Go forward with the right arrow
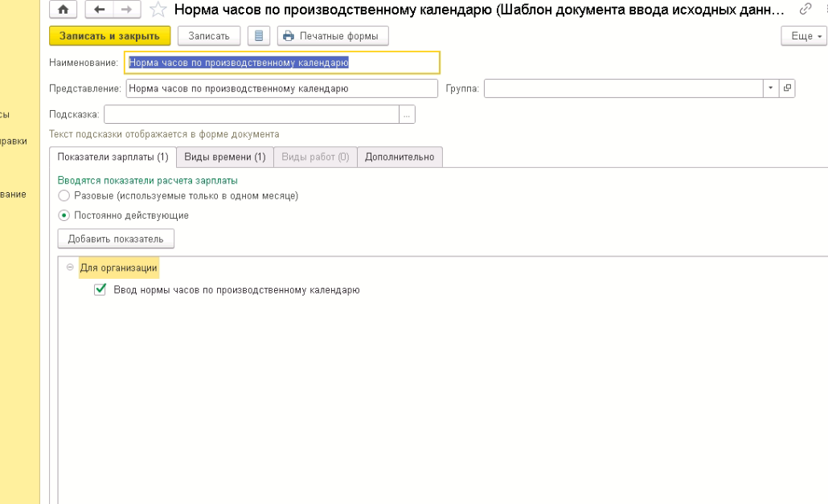 (x=125, y=10)
